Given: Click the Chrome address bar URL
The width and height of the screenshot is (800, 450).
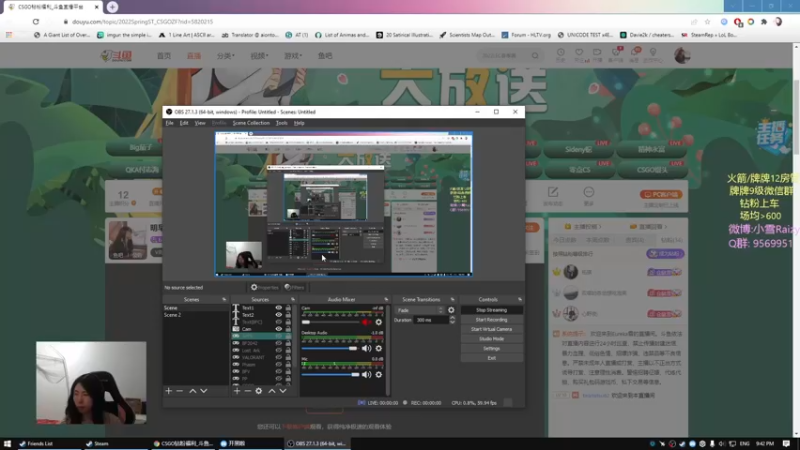Looking at the screenshot, I should [x=143, y=22].
